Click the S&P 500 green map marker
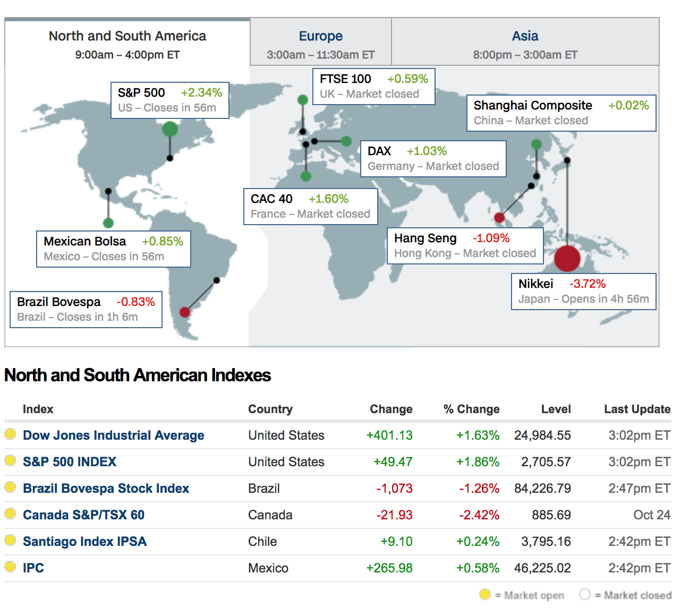Screen dimensions: 681x616 (x=170, y=129)
